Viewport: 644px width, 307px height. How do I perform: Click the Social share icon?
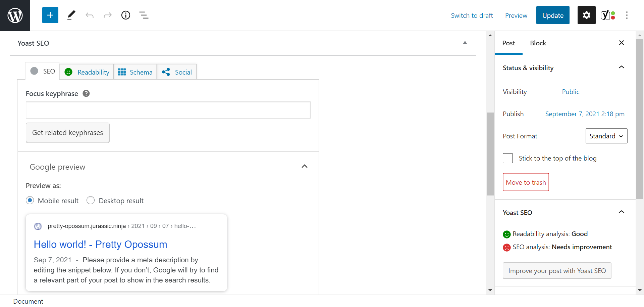click(166, 72)
